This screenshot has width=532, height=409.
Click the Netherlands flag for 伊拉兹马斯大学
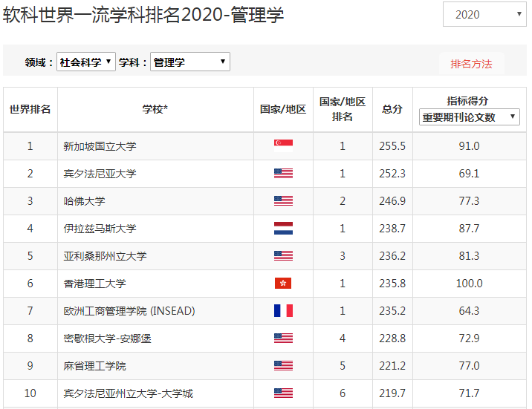283,229
